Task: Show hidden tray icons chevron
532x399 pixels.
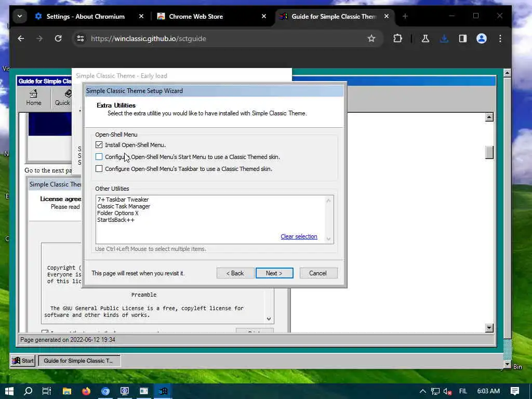Action: [423, 391]
